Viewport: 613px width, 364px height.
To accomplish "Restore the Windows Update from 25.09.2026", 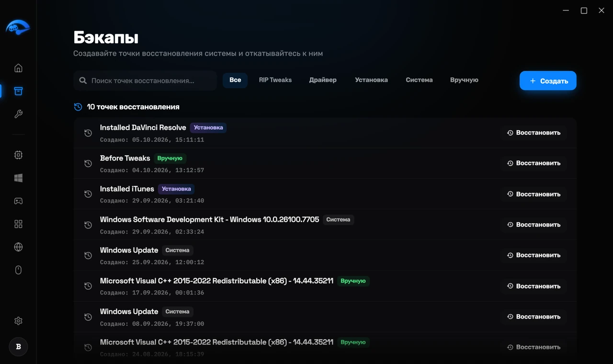I will coord(534,255).
